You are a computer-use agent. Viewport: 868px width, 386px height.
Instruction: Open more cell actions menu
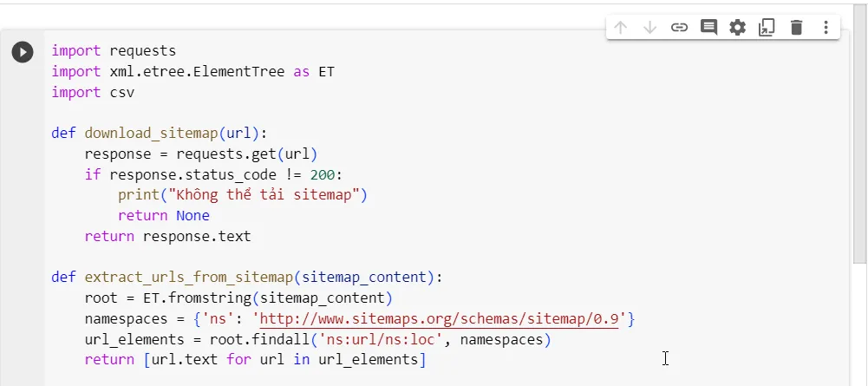pyautogui.click(x=826, y=28)
